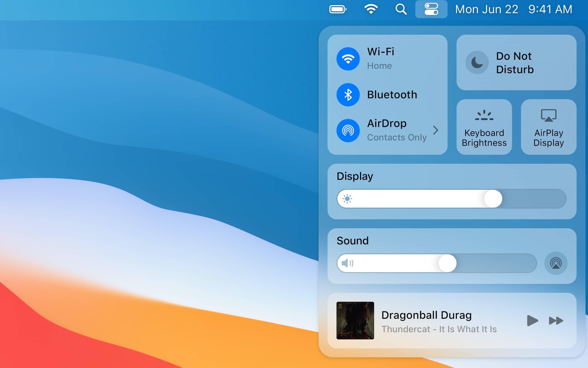Click the speaker icon in Sound slider
The height and width of the screenshot is (368, 588).
coord(347,263)
